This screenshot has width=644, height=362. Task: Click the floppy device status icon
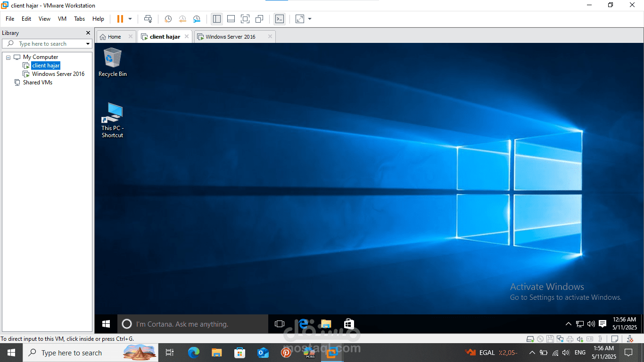click(x=550, y=339)
